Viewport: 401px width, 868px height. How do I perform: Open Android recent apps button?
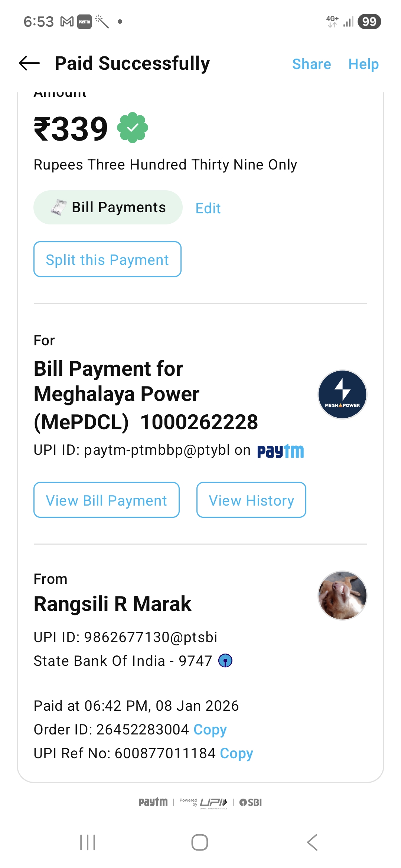click(88, 842)
